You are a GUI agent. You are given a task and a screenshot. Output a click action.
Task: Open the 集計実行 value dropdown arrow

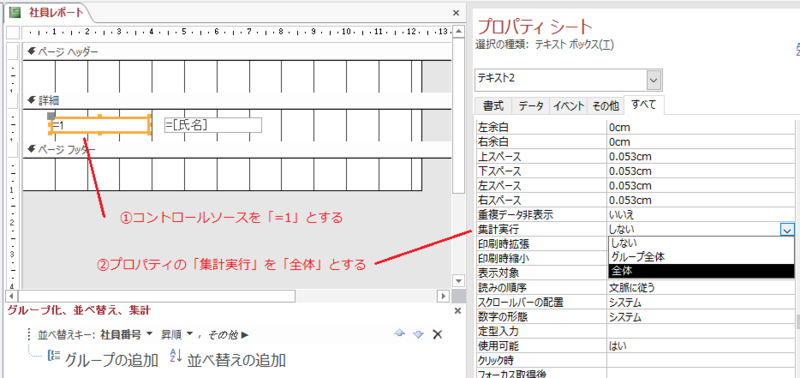786,230
